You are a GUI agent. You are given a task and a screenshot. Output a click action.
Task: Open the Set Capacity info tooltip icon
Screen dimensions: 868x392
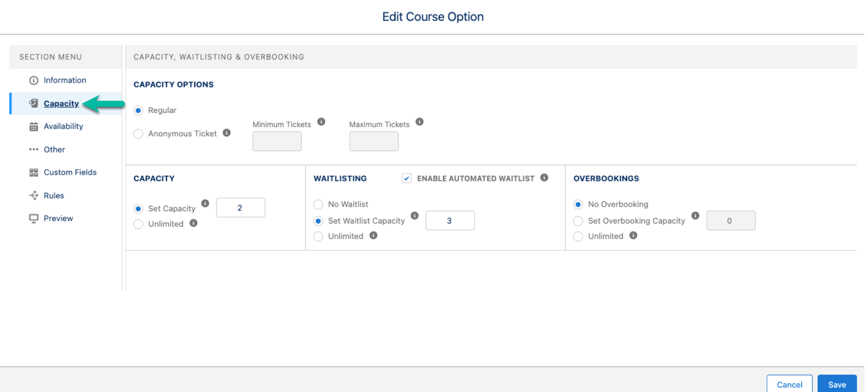coord(205,203)
